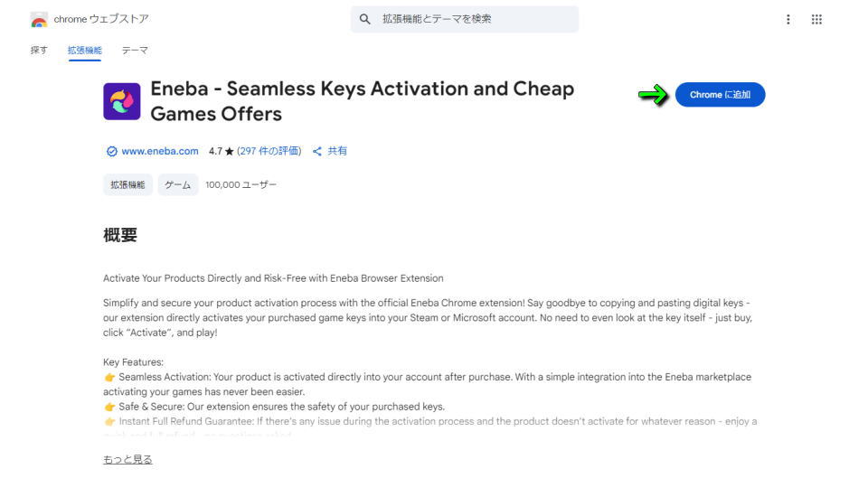Image resolution: width=868 pixels, height=488 pixels.
Task: Add the extension with Chrome に追加 button
Action: (x=721, y=95)
